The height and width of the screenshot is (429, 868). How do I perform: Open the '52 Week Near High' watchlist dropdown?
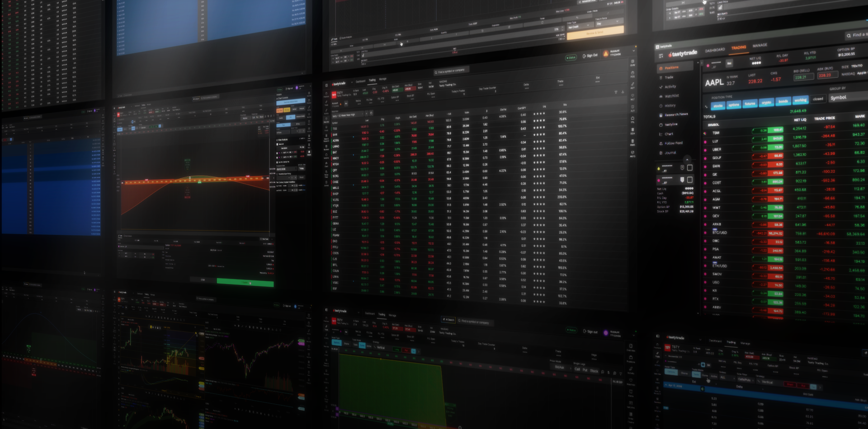[x=347, y=115]
